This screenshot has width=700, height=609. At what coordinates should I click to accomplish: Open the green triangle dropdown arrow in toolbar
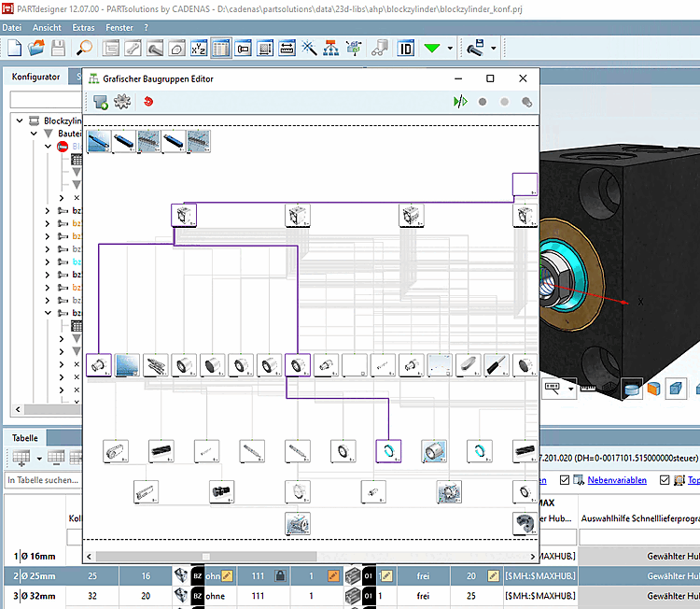(451, 48)
